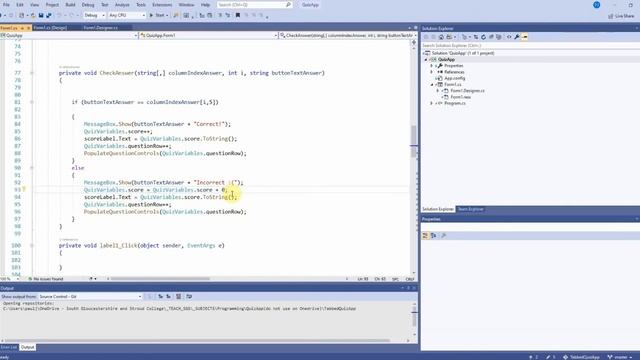Open the QuizApp.Form1 class navigation dropdown

(x=209, y=36)
